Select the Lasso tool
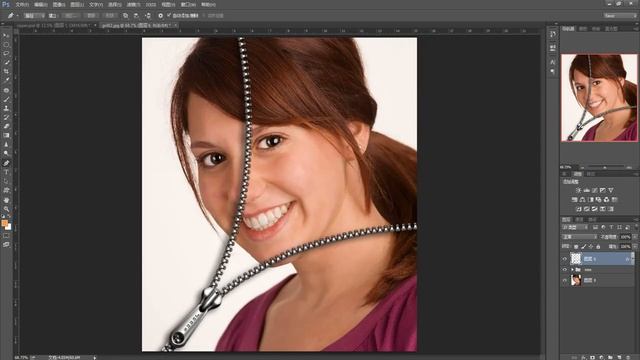This screenshot has height=360, width=640. pos(6,54)
